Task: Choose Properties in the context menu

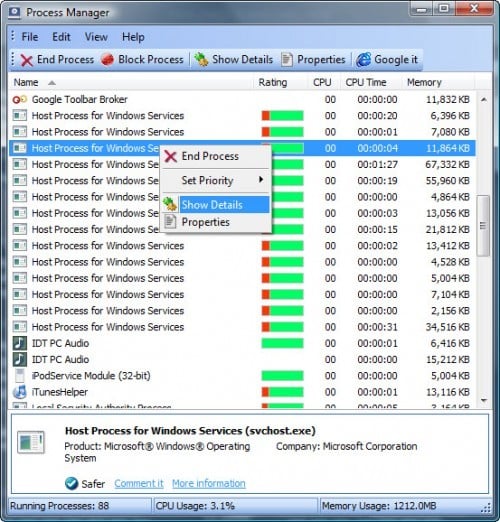Action: (x=217, y=222)
